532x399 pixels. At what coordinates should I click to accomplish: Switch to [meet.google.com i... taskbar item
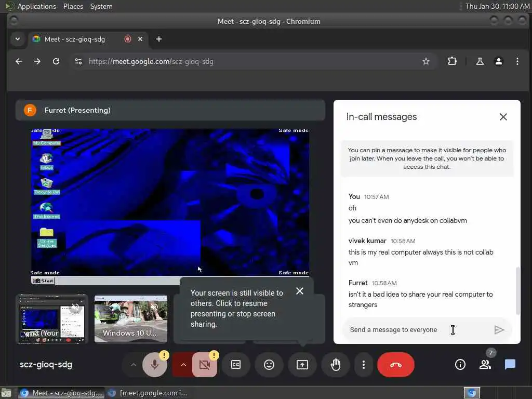[148, 393]
